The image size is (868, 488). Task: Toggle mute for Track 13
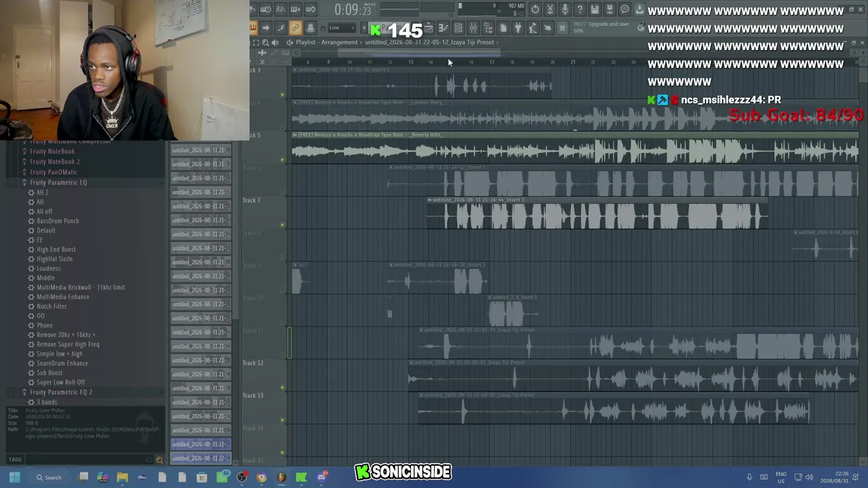pos(283,420)
